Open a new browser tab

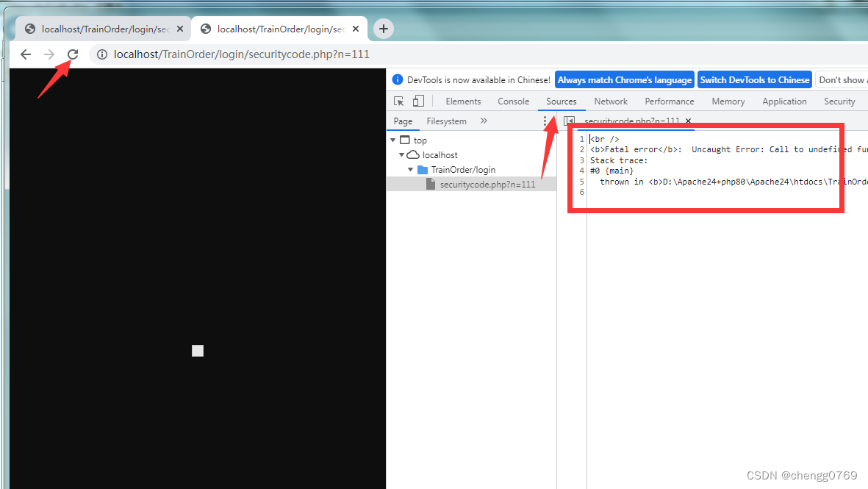click(383, 29)
